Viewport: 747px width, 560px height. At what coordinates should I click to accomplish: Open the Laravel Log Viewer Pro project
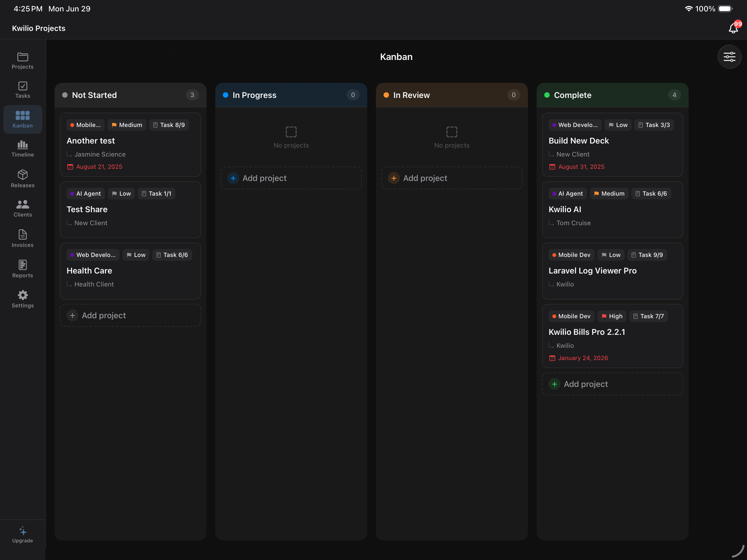(x=613, y=271)
